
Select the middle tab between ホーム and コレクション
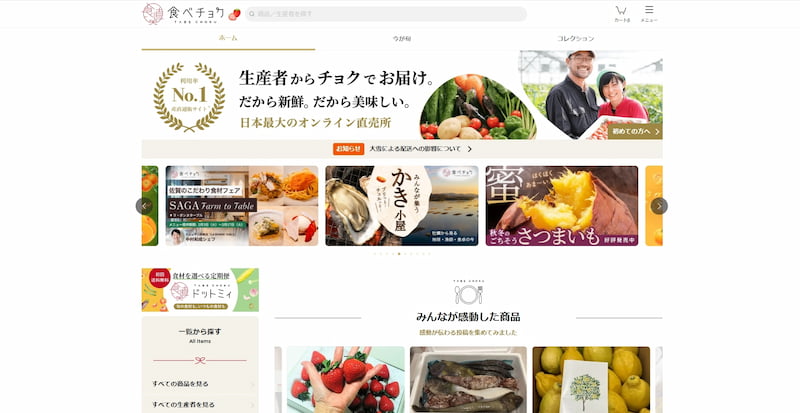click(x=402, y=38)
